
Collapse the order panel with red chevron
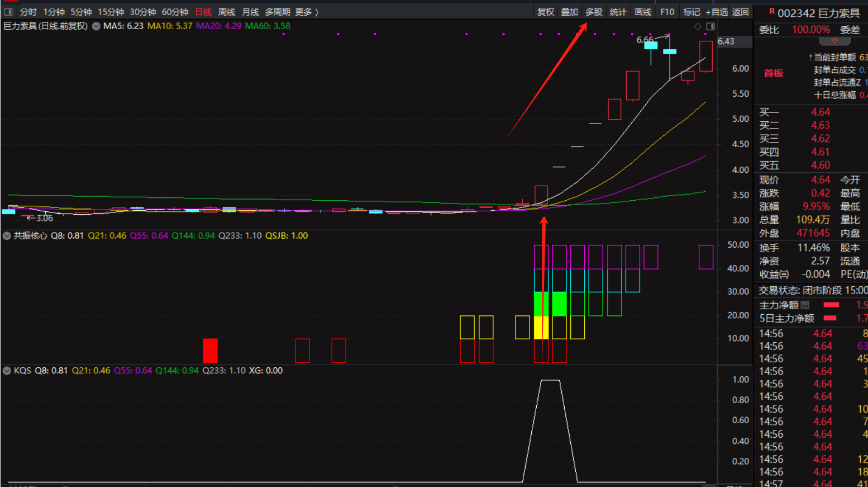coord(834,41)
